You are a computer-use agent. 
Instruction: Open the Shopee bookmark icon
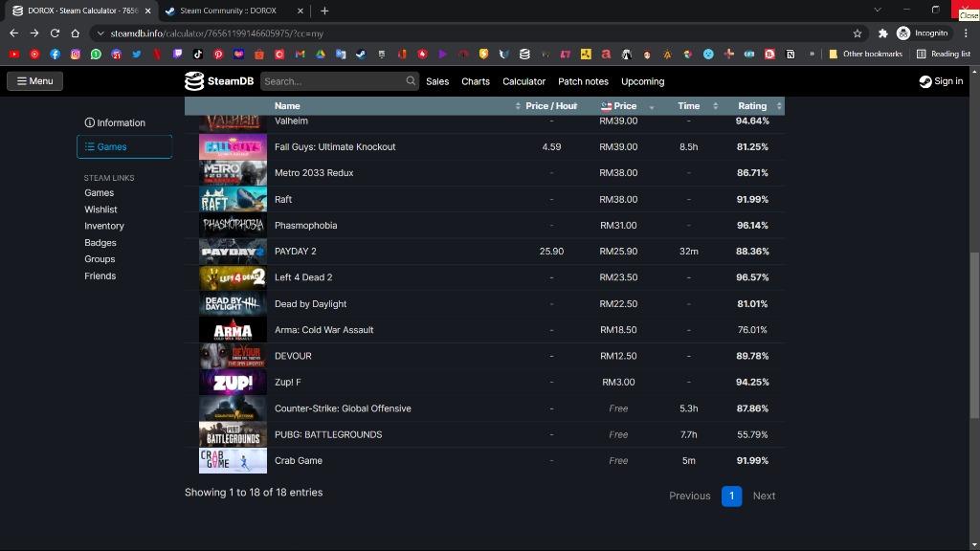point(258,55)
